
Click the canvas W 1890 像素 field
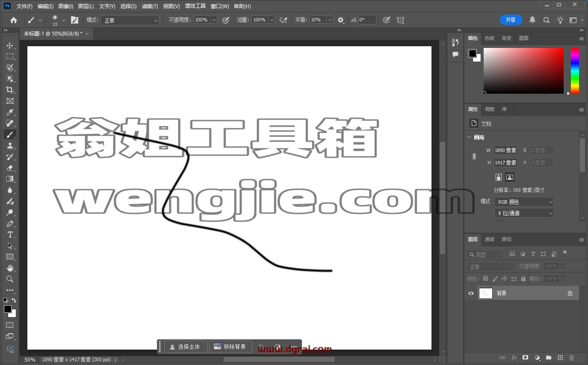tap(505, 150)
